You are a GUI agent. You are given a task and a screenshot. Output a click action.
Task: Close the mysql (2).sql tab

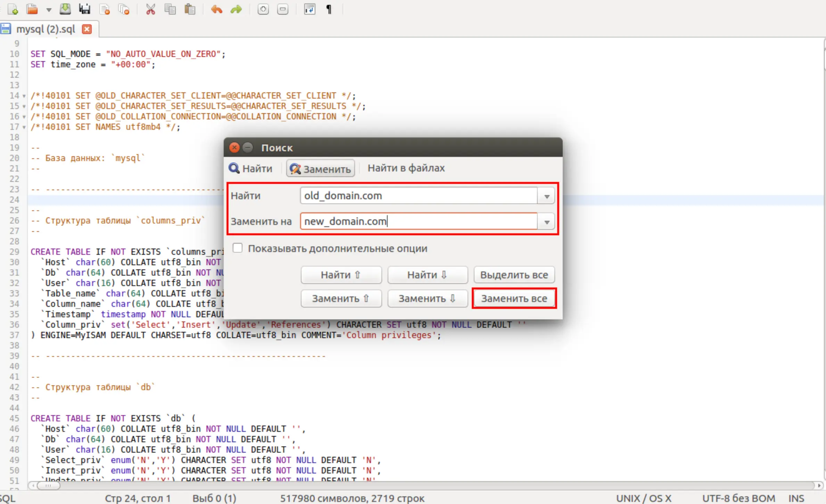pos(87,29)
